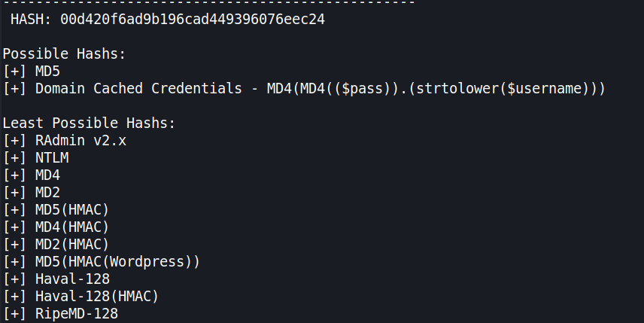Screen dimensions: 644x323
Task: Click the "HASH:" label text
Action: tap(31, 19)
